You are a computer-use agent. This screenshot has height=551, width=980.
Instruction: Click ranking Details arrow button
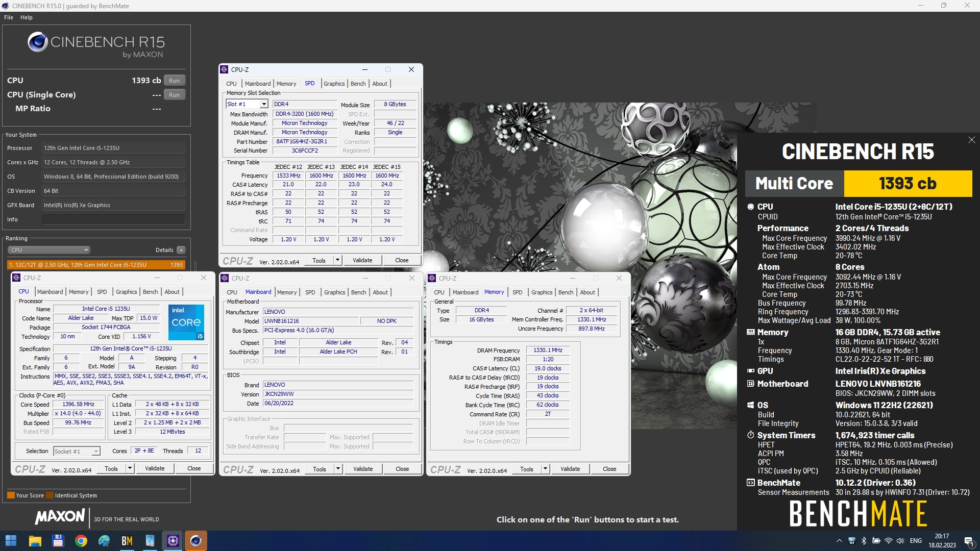[x=181, y=250]
